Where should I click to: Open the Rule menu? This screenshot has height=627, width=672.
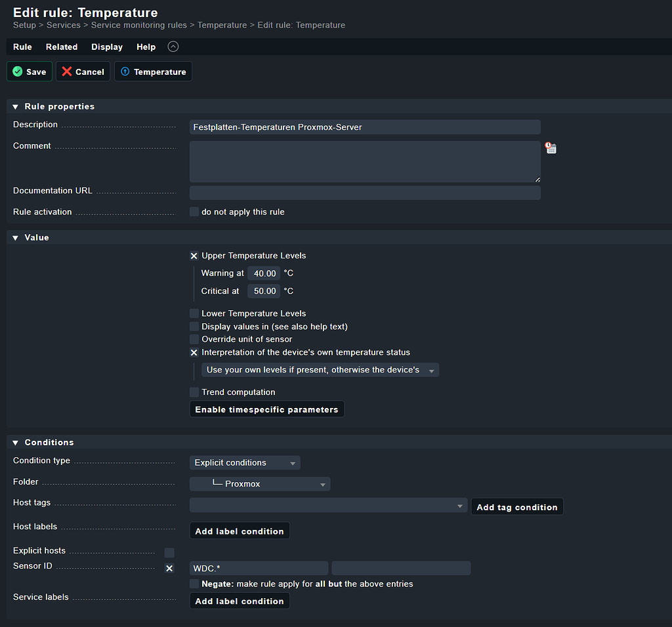[22, 47]
